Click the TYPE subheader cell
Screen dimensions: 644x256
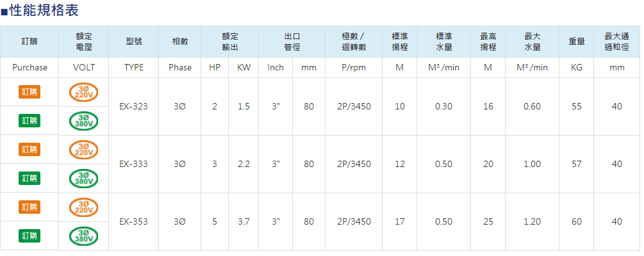[x=133, y=67]
